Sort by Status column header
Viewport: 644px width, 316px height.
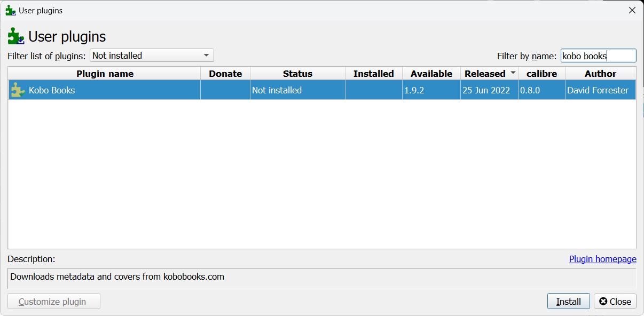297,74
